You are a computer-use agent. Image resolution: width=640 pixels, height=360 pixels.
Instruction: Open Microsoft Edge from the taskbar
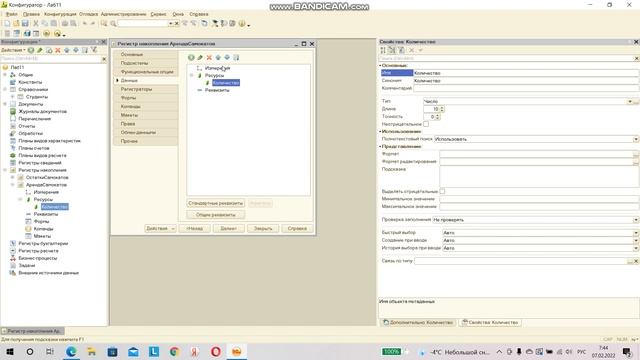(x=71, y=351)
